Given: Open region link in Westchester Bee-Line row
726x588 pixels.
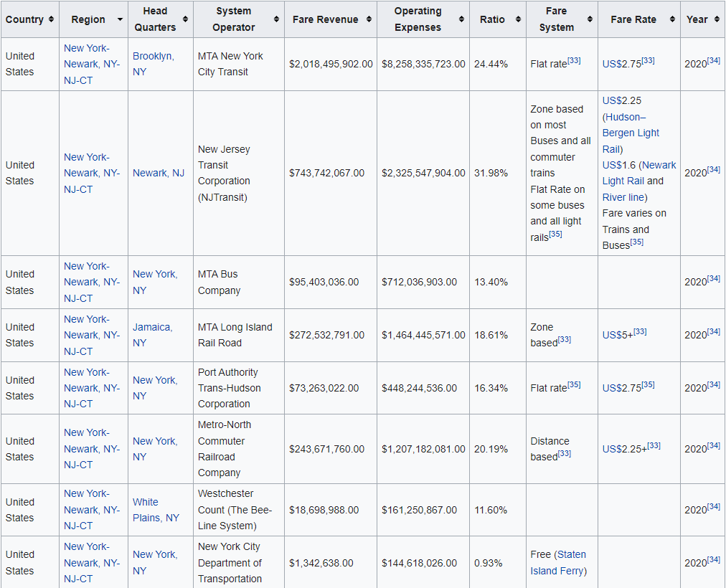Looking at the screenshot, I should (x=92, y=510).
